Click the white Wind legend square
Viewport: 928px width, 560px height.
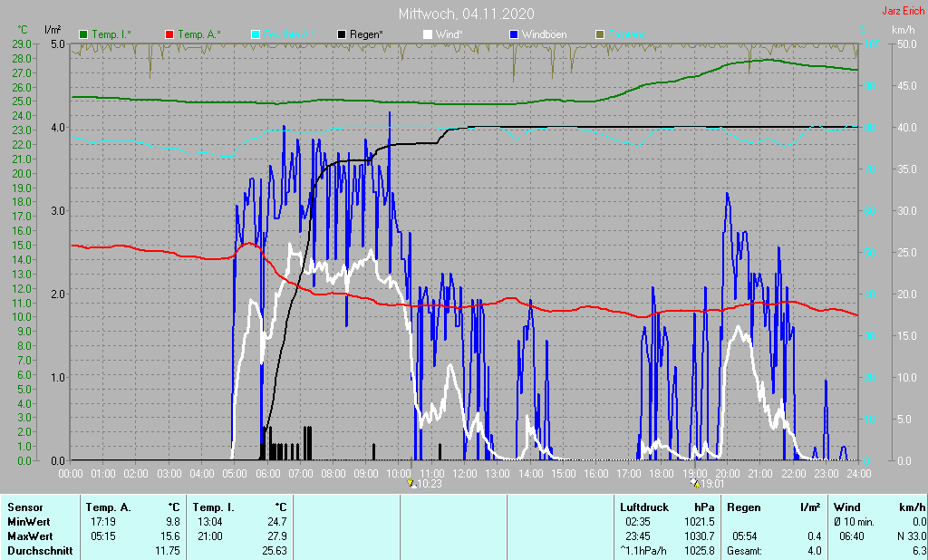coord(428,34)
